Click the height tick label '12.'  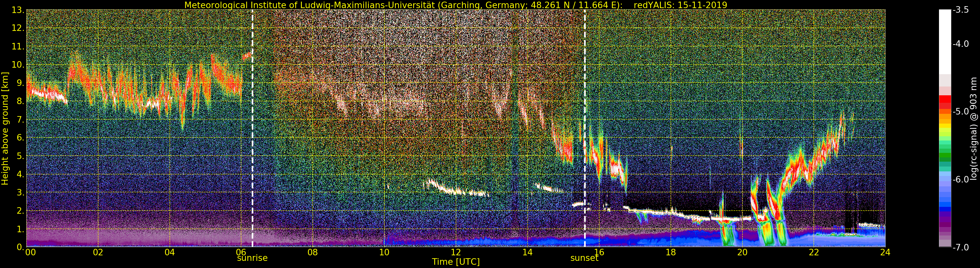tap(18, 28)
